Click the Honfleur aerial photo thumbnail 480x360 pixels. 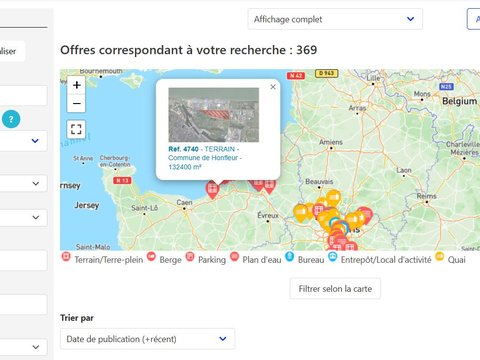click(214, 115)
